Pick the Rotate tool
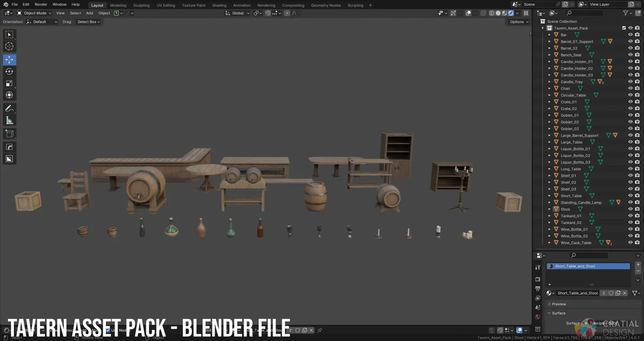The width and height of the screenshot is (644, 341). [x=9, y=72]
